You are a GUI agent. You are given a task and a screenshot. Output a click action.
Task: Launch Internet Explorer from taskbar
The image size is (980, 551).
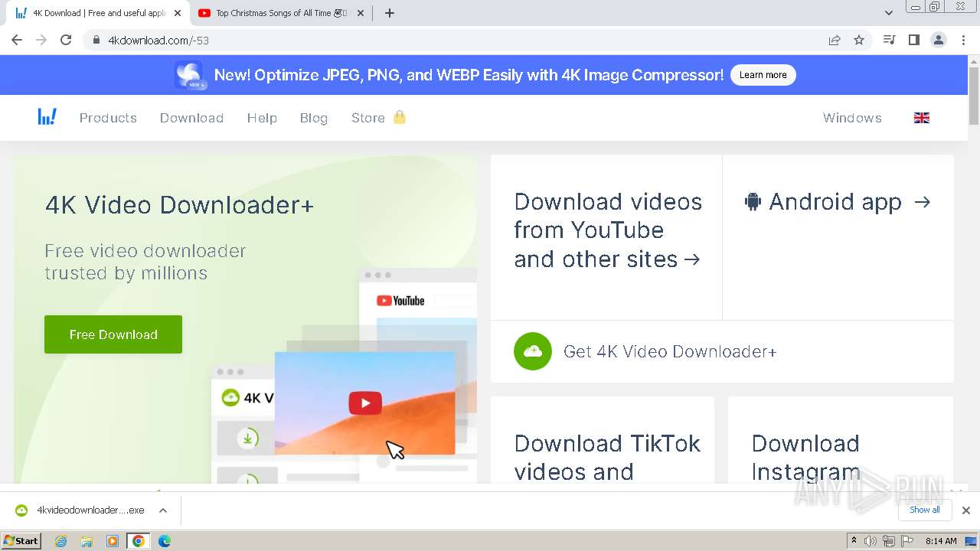[60, 541]
